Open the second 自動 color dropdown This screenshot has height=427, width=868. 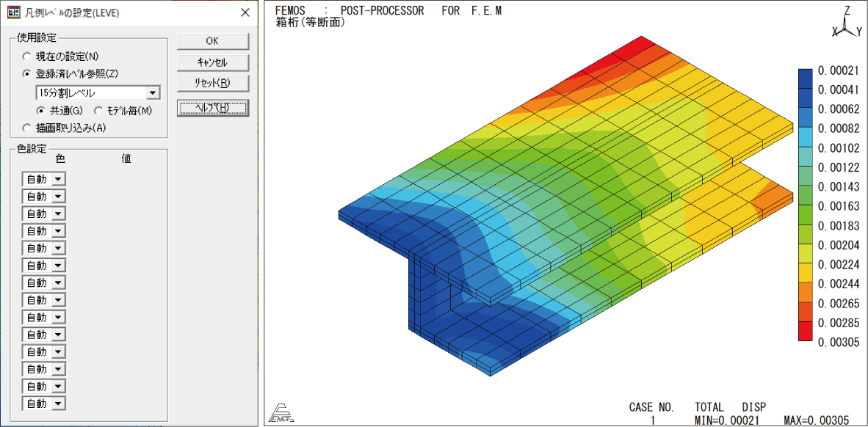point(59,197)
